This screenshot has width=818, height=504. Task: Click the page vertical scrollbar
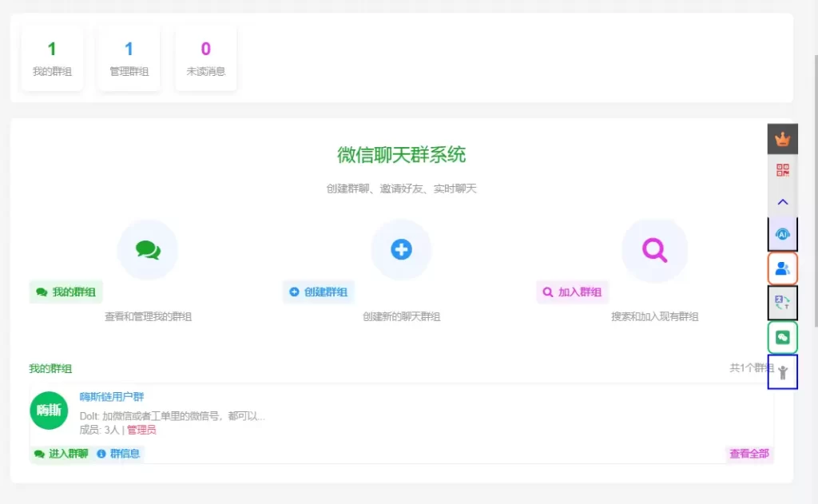[x=816, y=190]
